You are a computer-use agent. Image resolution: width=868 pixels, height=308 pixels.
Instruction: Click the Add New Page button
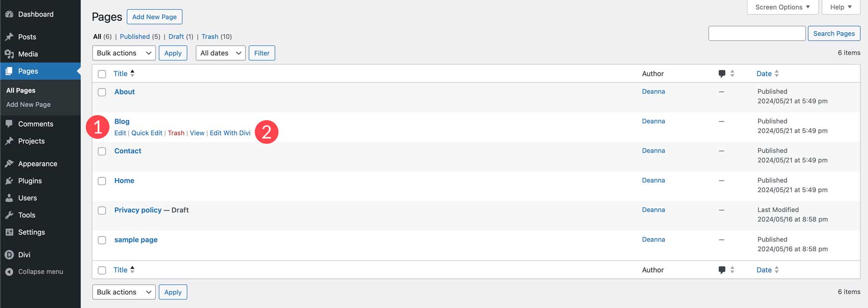(154, 17)
